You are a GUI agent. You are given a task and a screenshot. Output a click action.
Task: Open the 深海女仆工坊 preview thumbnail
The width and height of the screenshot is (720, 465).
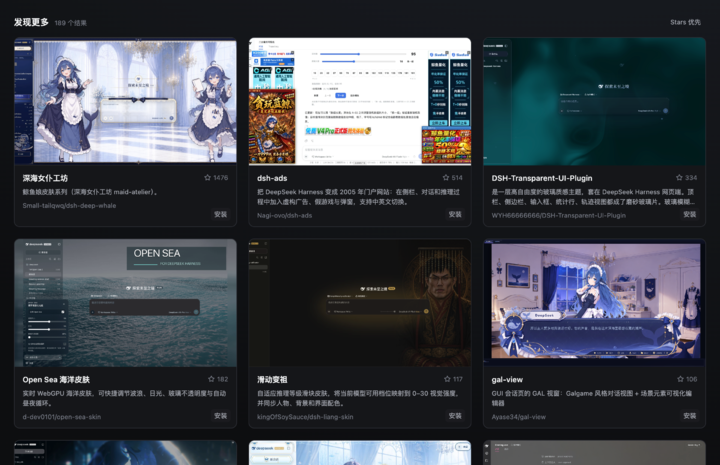[125, 101]
